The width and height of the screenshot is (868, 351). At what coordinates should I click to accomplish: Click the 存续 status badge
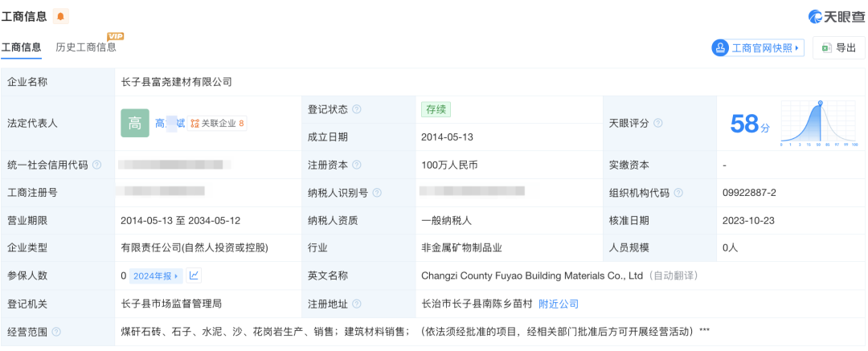coord(436,109)
